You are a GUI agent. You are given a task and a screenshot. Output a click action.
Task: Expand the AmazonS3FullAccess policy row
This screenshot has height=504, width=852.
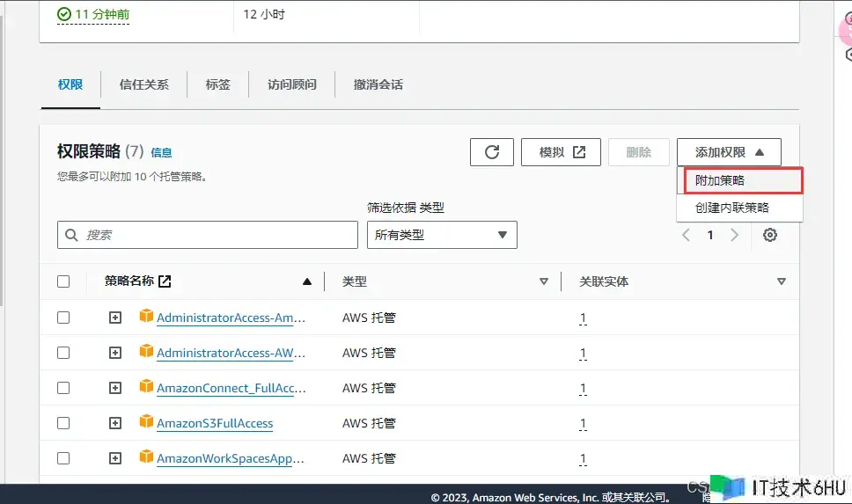pos(115,423)
